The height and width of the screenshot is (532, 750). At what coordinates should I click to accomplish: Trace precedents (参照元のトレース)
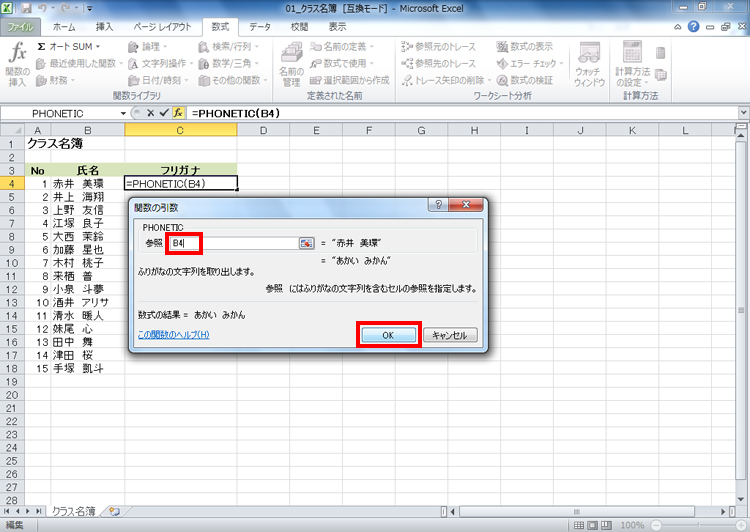[x=439, y=46]
